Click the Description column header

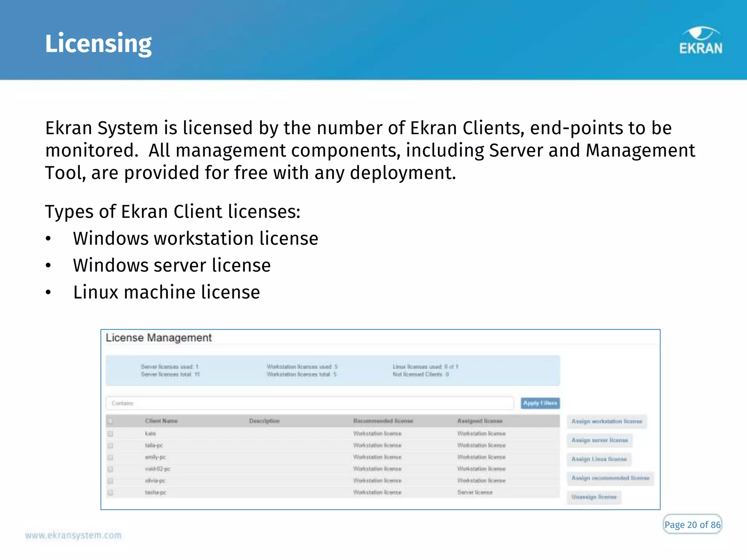(x=264, y=421)
